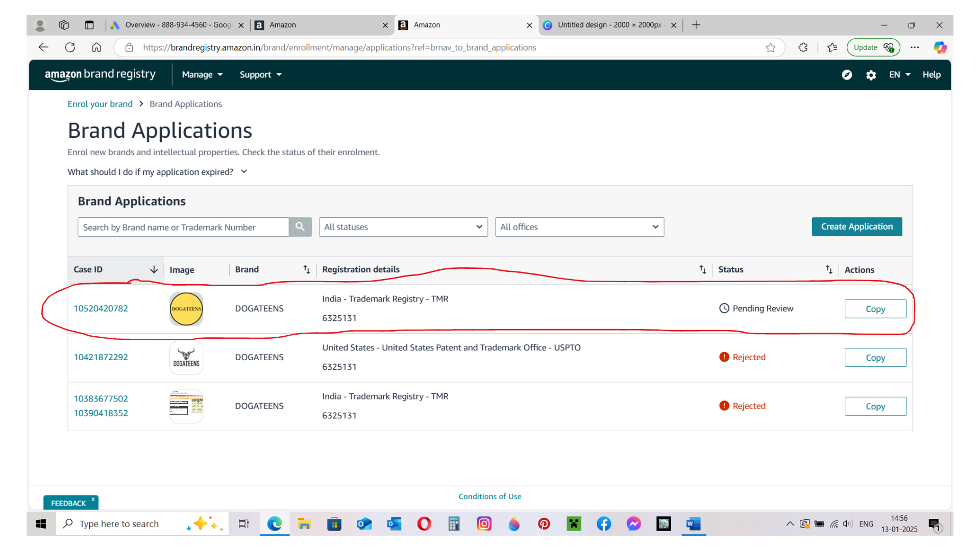Open the FEEDBACK button
Viewport: 980px width, 551px height.
68,503
